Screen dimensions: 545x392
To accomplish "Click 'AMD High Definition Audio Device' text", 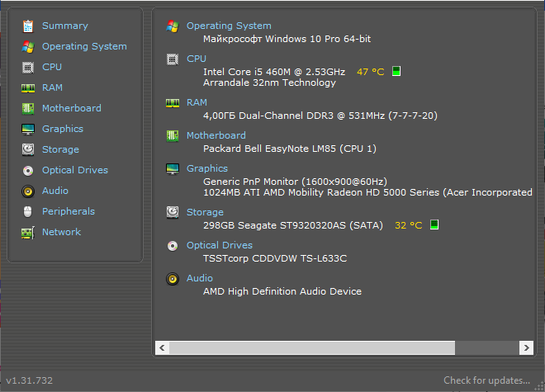I will [x=282, y=291].
